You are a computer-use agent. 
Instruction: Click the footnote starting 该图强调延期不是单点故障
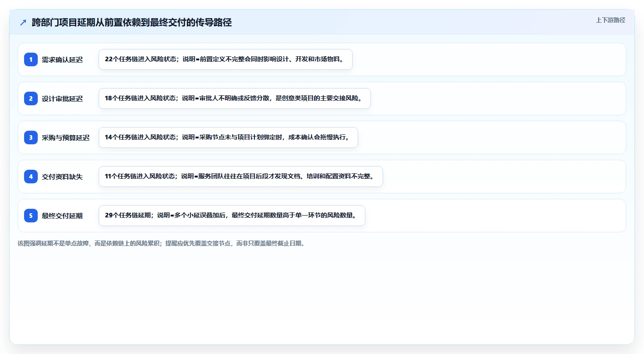pyautogui.click(x=162, y=243)
